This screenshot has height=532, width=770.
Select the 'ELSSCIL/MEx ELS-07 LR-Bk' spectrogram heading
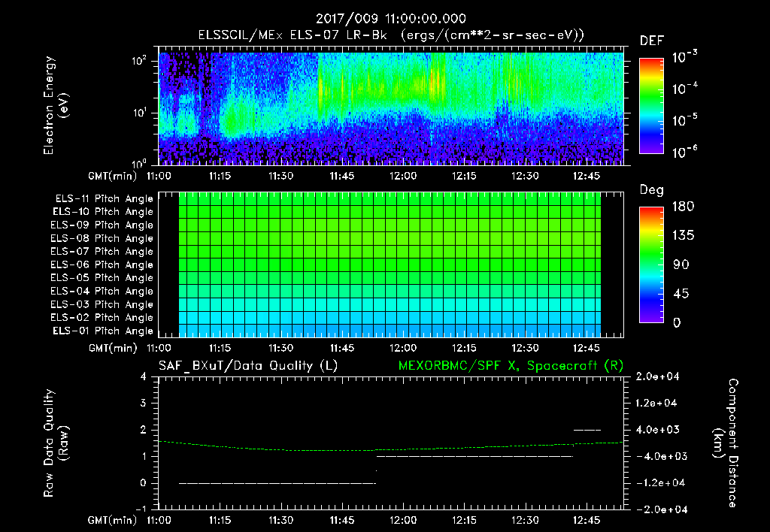(x=293, y=35)
